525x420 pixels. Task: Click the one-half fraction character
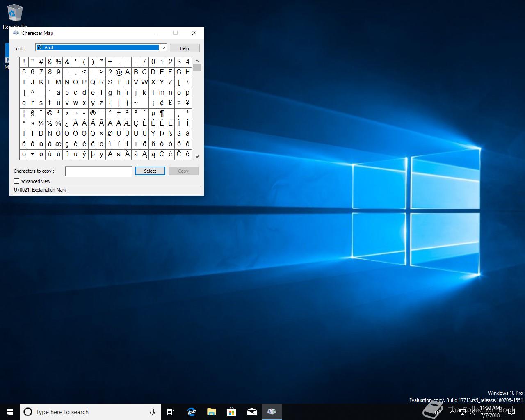[x=50, y=123]
